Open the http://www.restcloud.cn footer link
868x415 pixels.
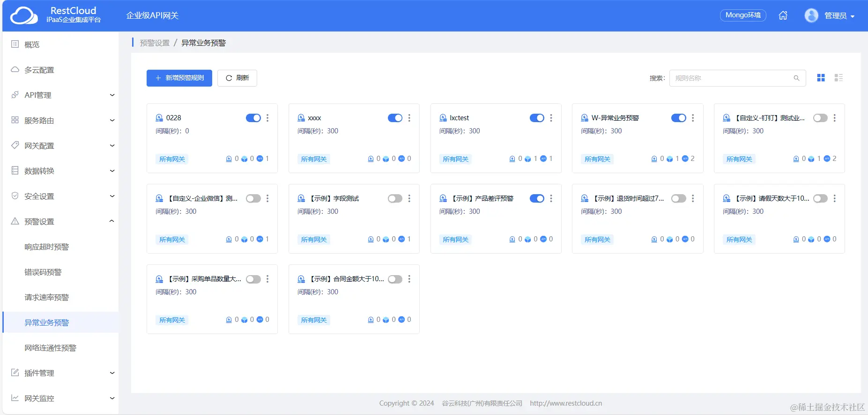(x=566, y=403)
